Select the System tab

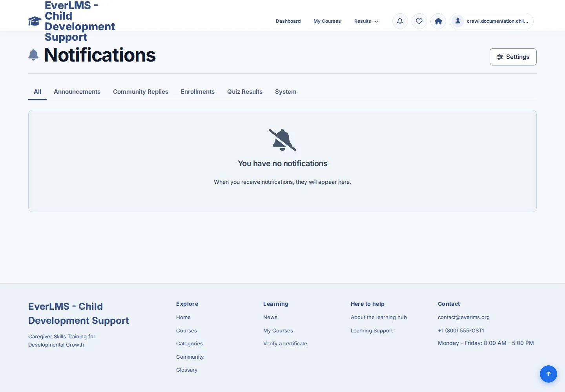click(x=286, y=92)
